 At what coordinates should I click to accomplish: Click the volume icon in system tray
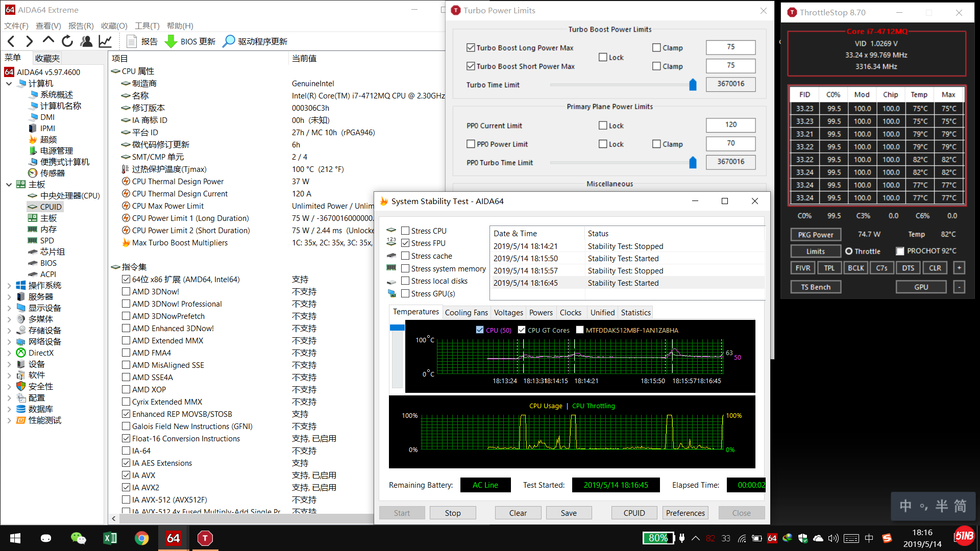833,538
